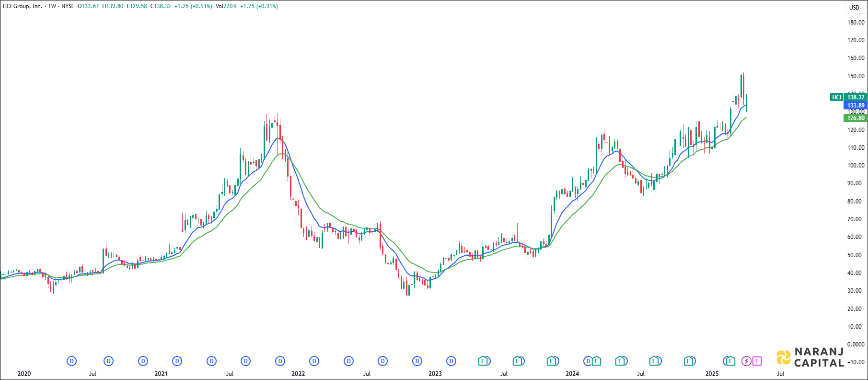
Task: Open the November 2020 dividend marker
Action: pos(143,361)
